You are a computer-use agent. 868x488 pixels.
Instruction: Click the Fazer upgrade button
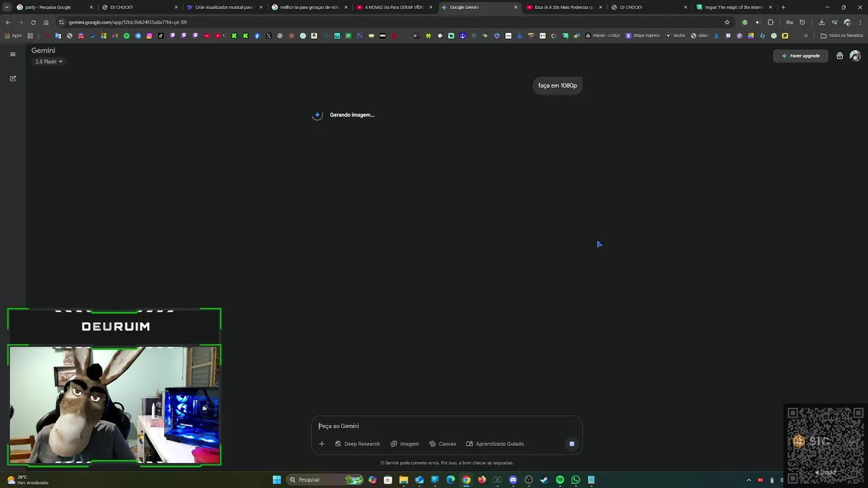(801, 56)
